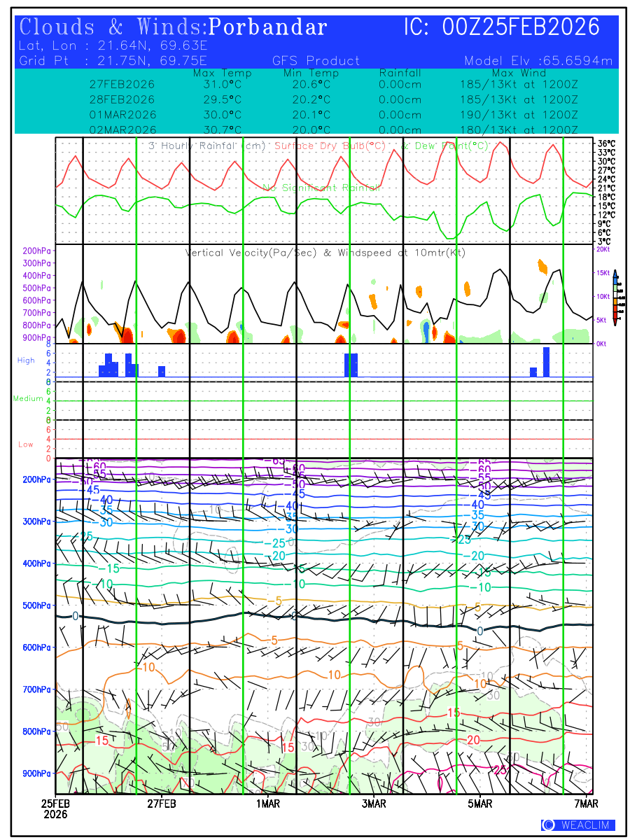Select the 28FEB2026 forecast row date
The width and height of the screenshot is (630, 840).
pyautogui.click(x=122, y=99)
